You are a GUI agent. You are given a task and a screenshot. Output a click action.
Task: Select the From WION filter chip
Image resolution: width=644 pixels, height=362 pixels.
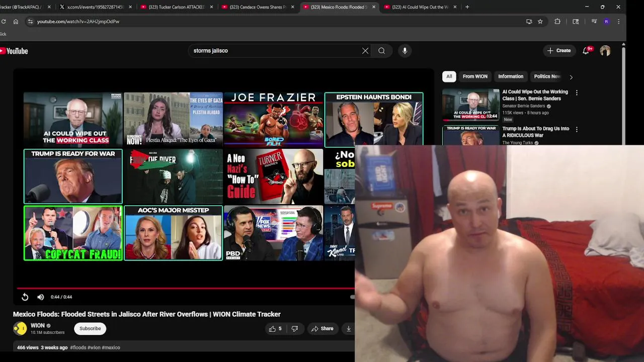(475, 76)
